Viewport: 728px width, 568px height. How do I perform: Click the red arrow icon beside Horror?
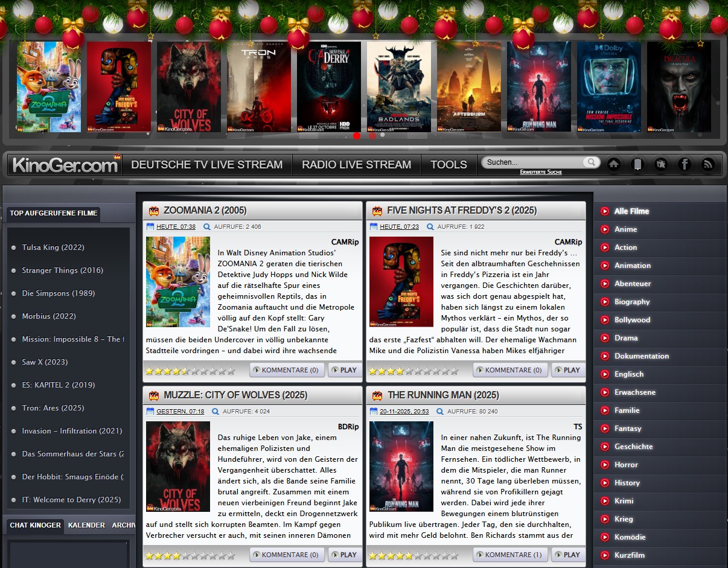tap(604, 465)
